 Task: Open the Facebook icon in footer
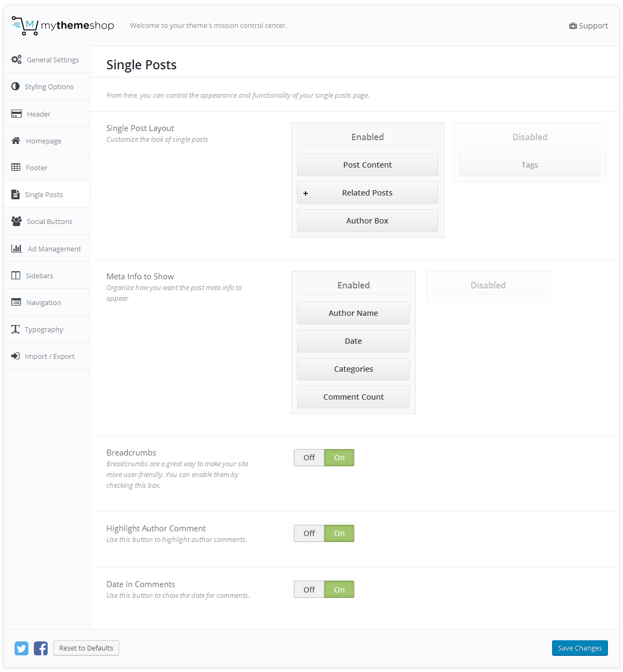pyautogui.click(x=41, y=648)
